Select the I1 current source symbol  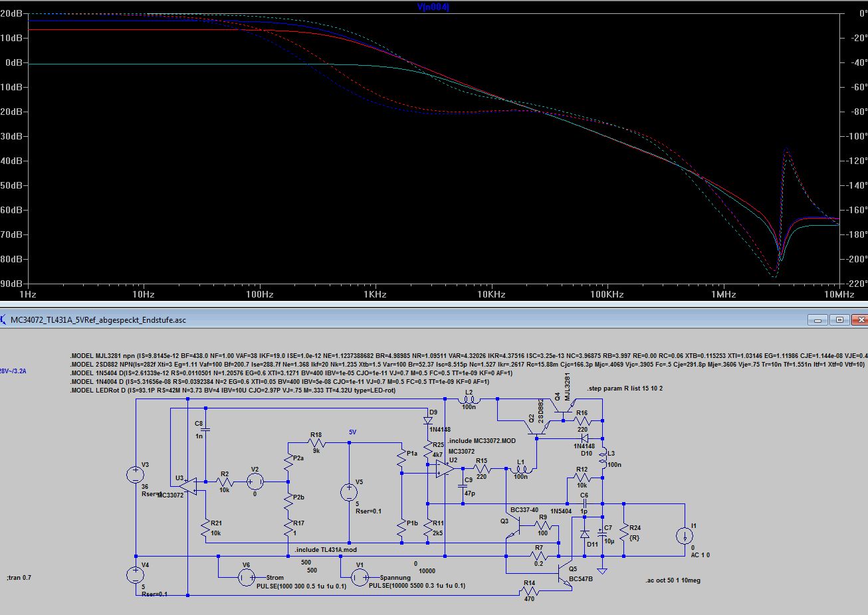(x=684, y=536)
